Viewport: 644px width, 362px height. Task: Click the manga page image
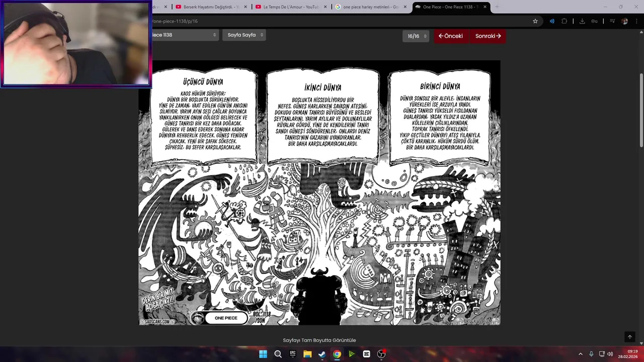[x=319, y=193]
